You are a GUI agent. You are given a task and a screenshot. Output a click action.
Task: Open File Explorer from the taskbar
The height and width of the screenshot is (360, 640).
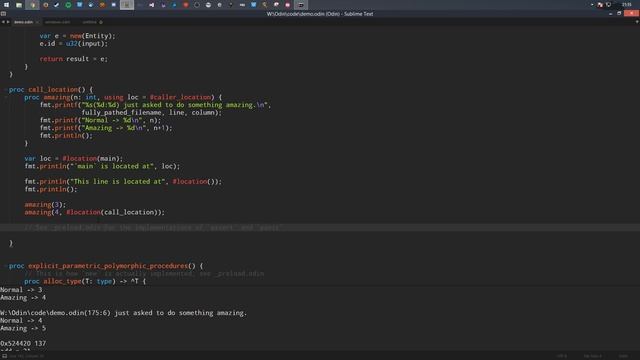[19, 5]
